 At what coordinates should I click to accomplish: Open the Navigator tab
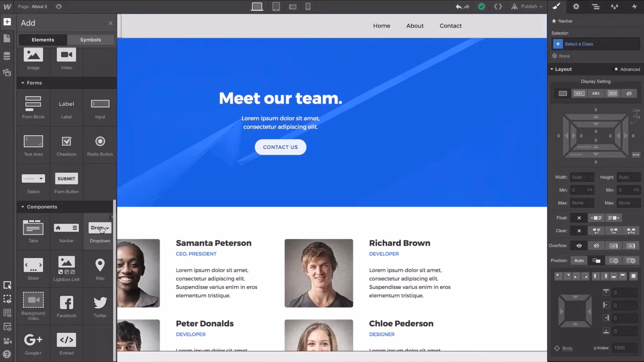pyautogui.click(x=596, y=6)
